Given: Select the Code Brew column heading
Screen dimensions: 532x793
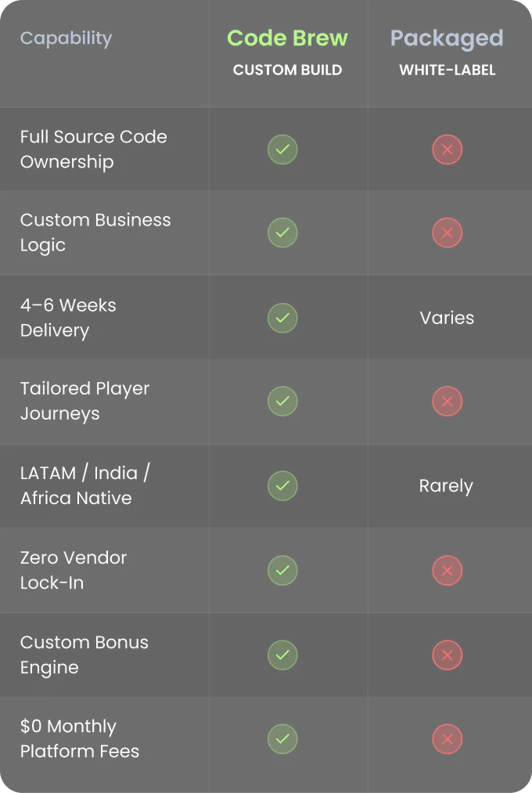Looking at the screenshot, I should click(x=287, y=38).
